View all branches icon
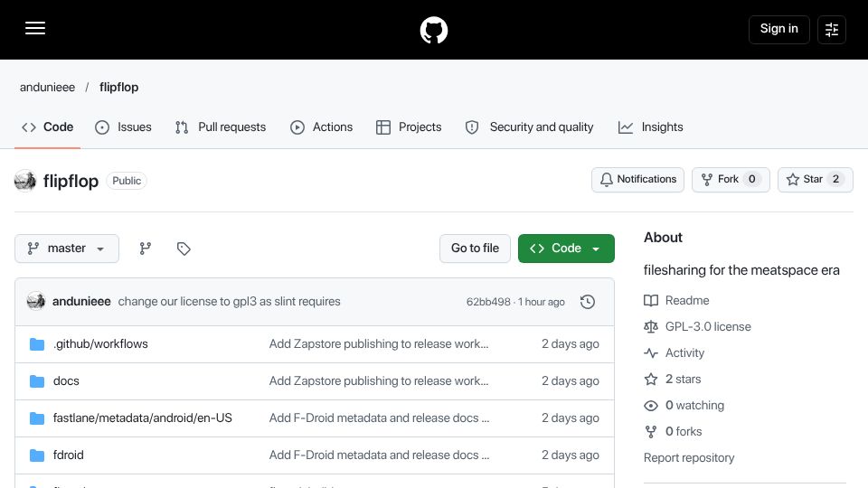Screen dimensions: 868x488 pos(145,249)
